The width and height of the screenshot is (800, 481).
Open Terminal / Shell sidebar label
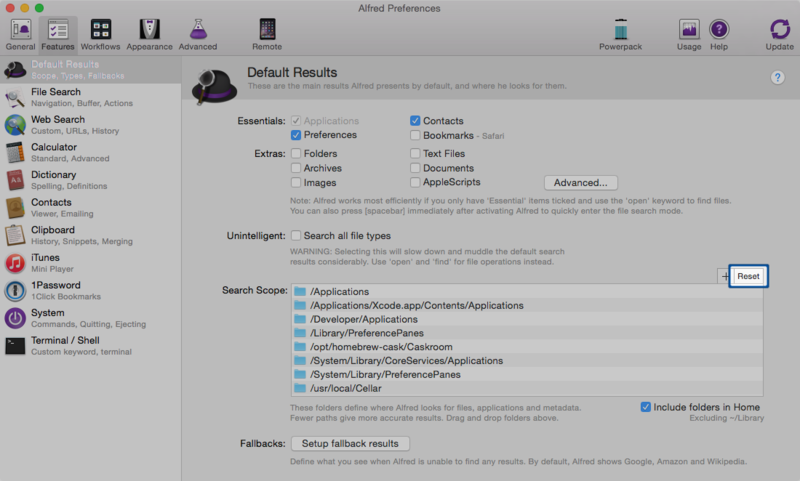(x=65, y=340)
